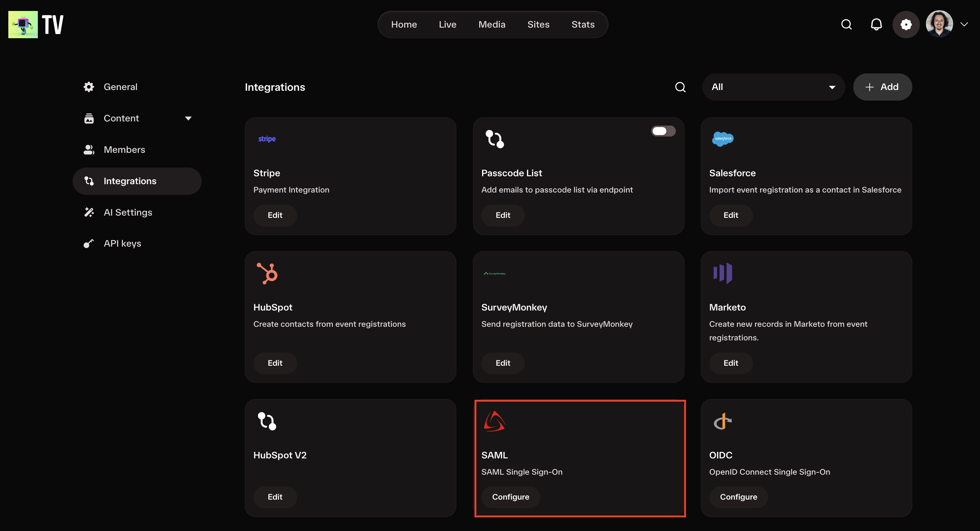
Task: Click the SurveyMonkey logo
Action: click(495, 273)
